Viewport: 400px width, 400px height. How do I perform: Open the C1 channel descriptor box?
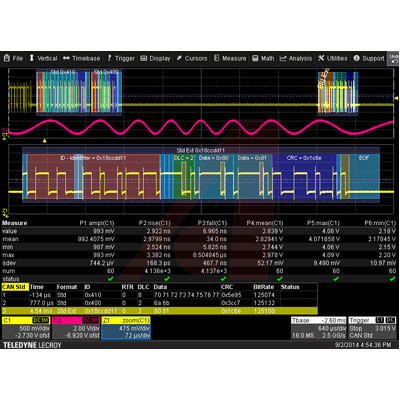coord(26,328)
